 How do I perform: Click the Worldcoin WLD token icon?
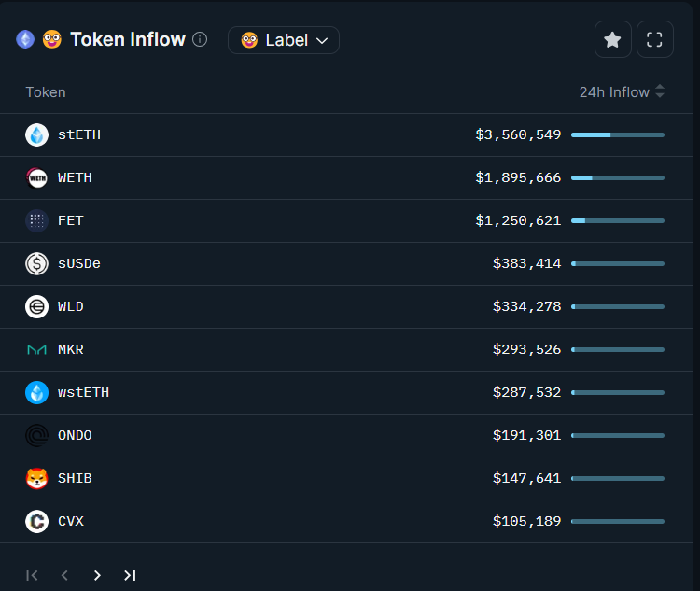point(36,306)
